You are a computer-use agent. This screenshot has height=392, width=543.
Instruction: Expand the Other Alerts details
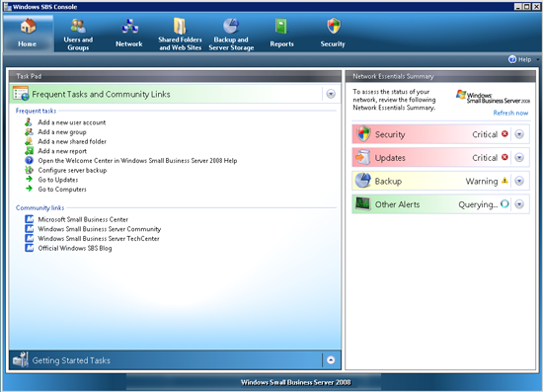click(519, 204)
